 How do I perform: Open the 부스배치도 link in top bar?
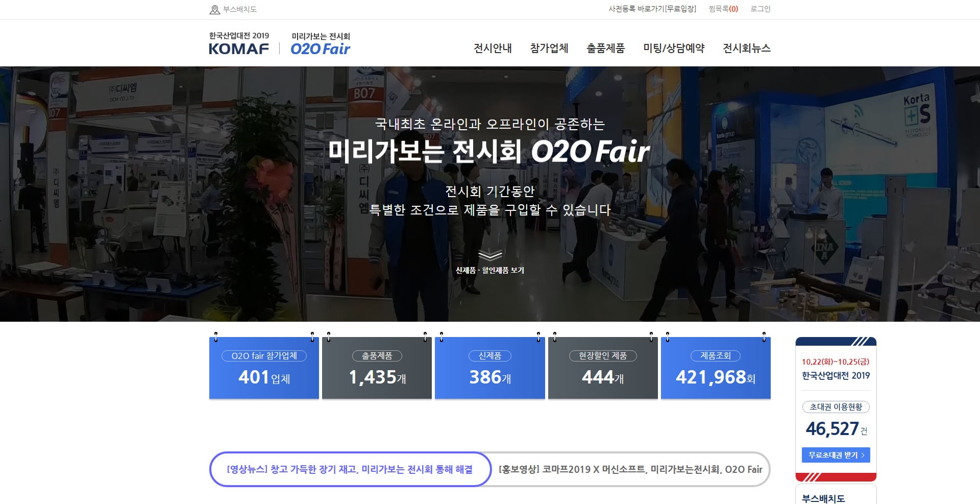point(240,9)
